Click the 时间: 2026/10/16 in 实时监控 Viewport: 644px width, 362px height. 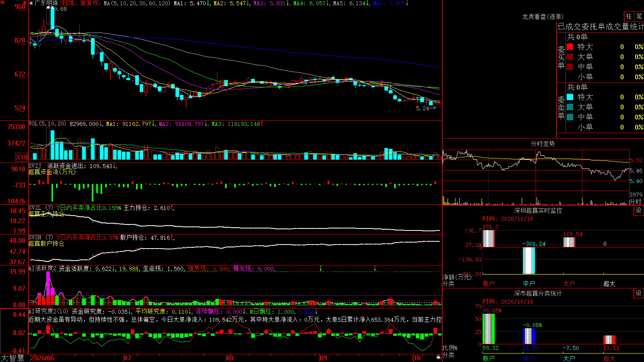point(508,219)
